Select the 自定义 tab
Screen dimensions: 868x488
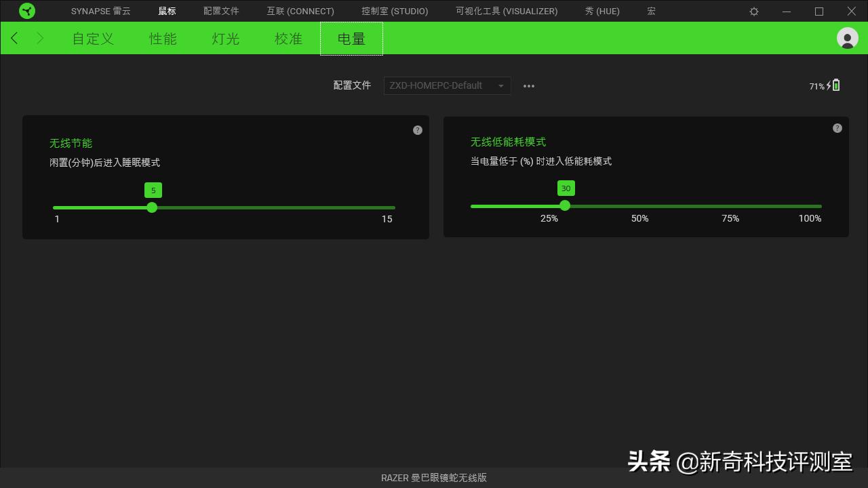[92, 39]
